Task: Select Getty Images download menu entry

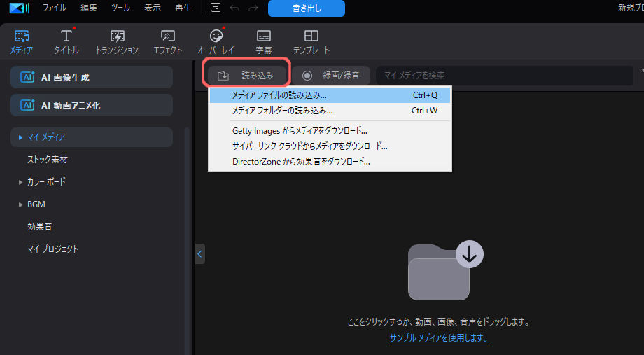Action: pyautogui.click(x=300, y=130)
